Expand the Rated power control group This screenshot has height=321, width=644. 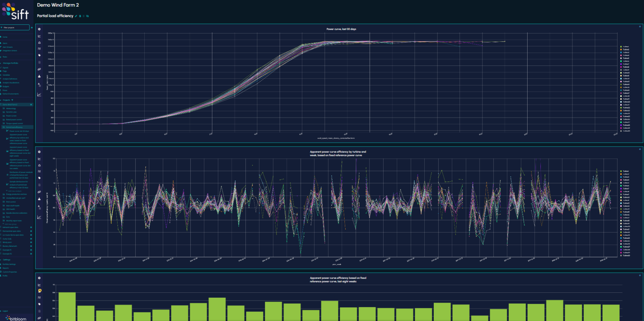[x=14, y=119]
